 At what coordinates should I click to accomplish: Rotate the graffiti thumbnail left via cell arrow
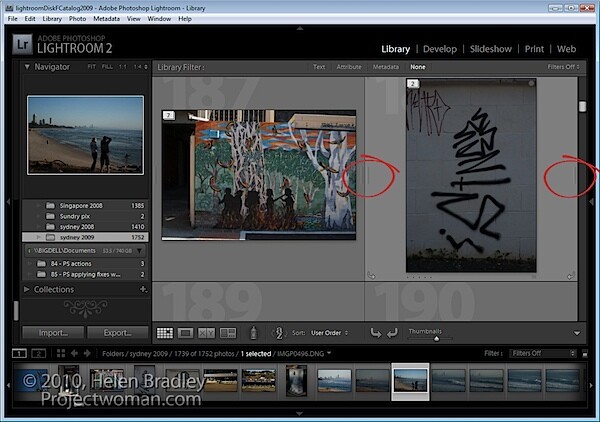pos(371,275)
